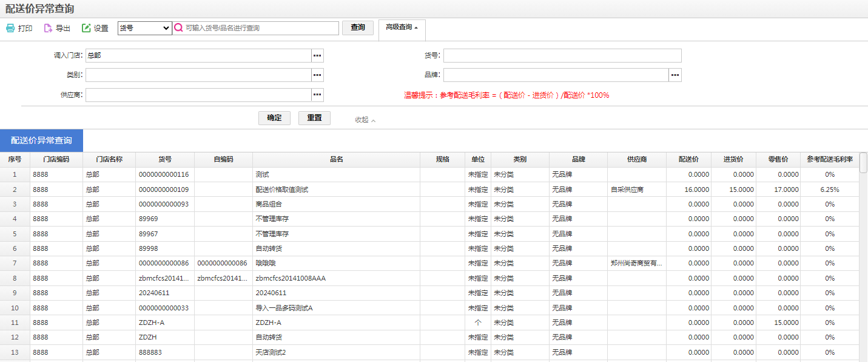
Task: Click item number 888883
Action: [x=150, y=352]
